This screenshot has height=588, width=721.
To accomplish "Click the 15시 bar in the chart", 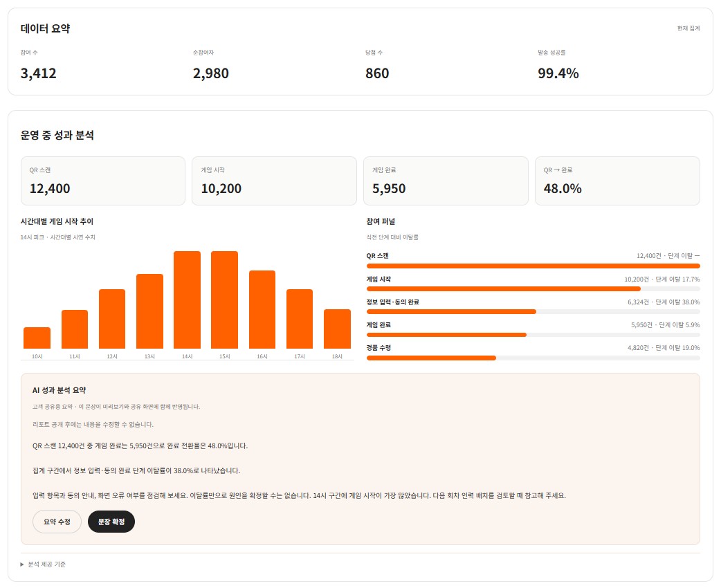I will (224, 300).
